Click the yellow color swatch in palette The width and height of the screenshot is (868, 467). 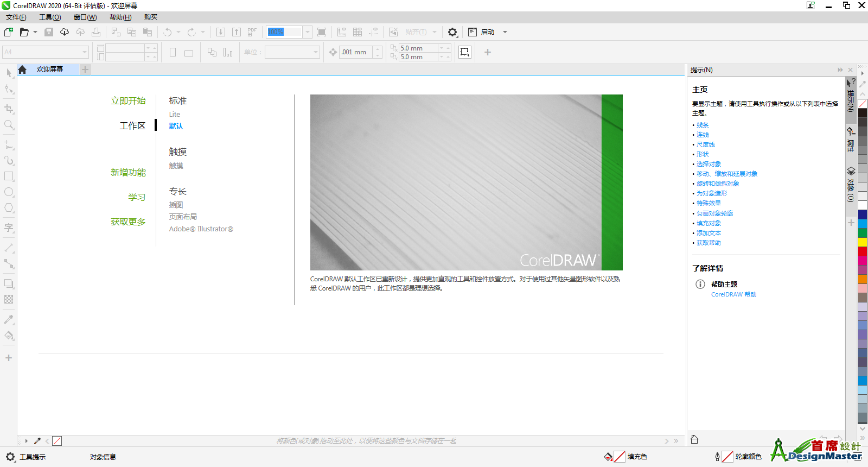[x=863, y=242]
